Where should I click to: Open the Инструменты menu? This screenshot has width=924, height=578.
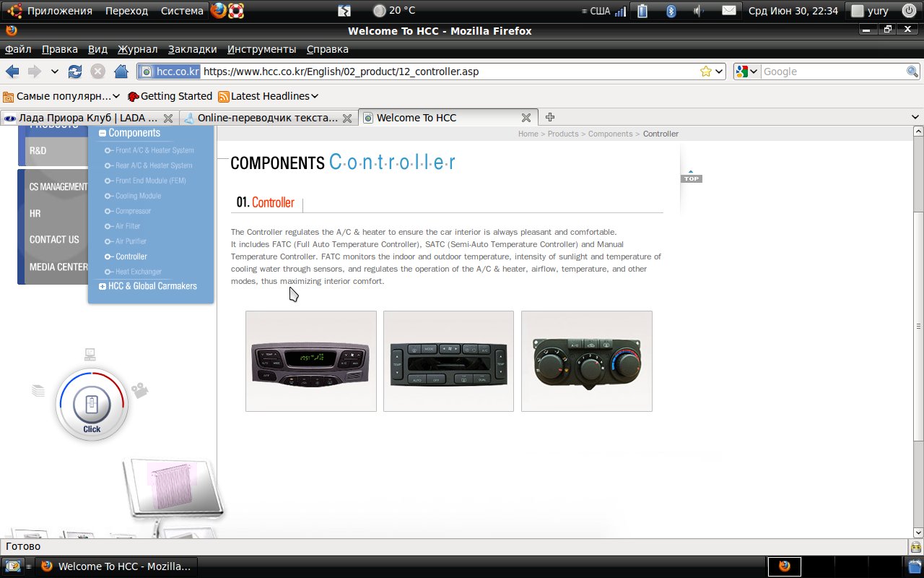coord(261,49)
